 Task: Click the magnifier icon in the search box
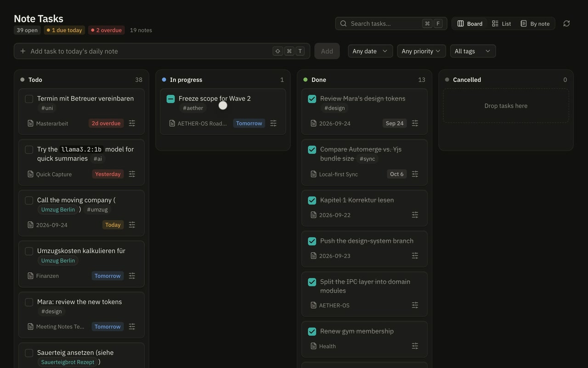coord(344,23)
